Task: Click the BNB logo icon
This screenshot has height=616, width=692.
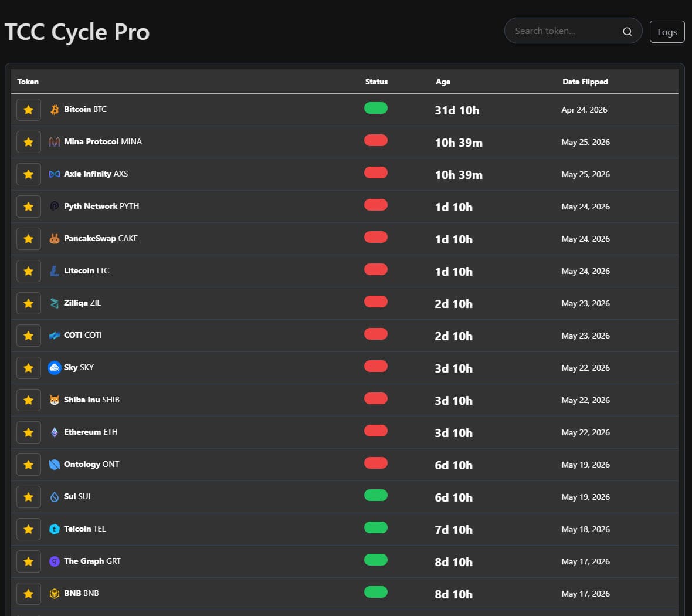Action: [55, 593]
